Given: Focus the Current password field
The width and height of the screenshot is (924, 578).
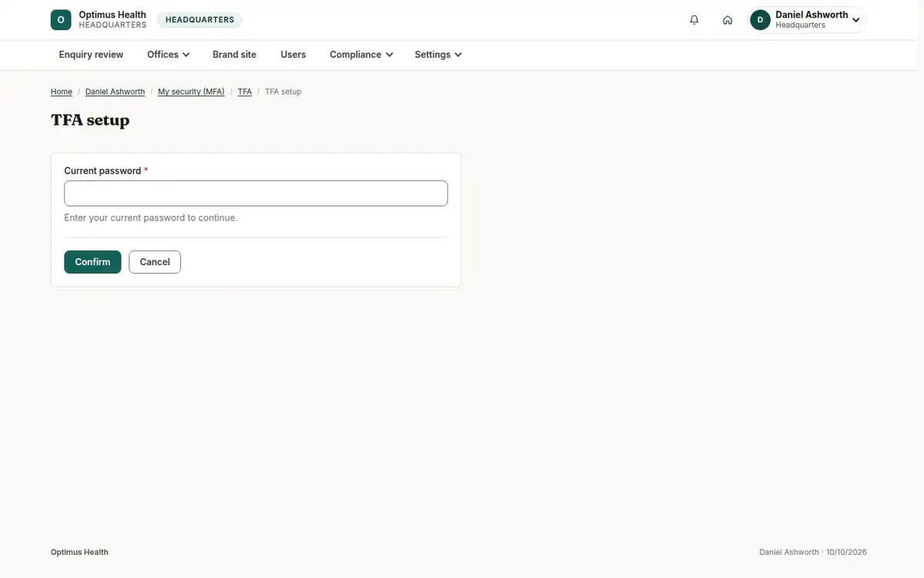Looking at the screenshot, I should click(x=256, y=193).
